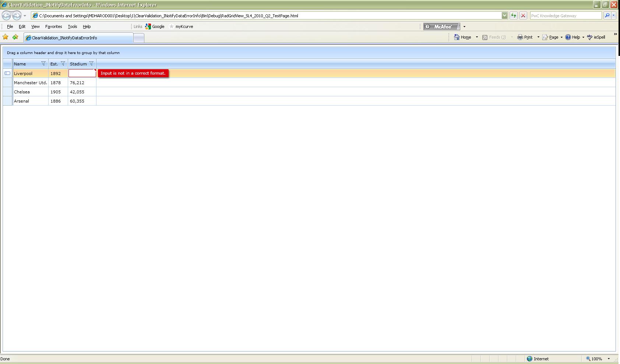This screenshot has height=364, width=620.
Task: Open the search provider dropdown
Action: pos(614,15)
